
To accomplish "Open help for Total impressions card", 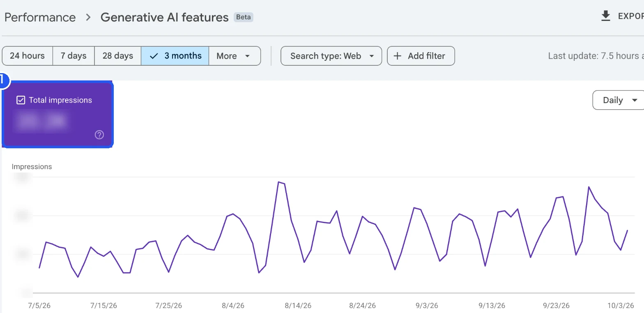I will point(99,135).
